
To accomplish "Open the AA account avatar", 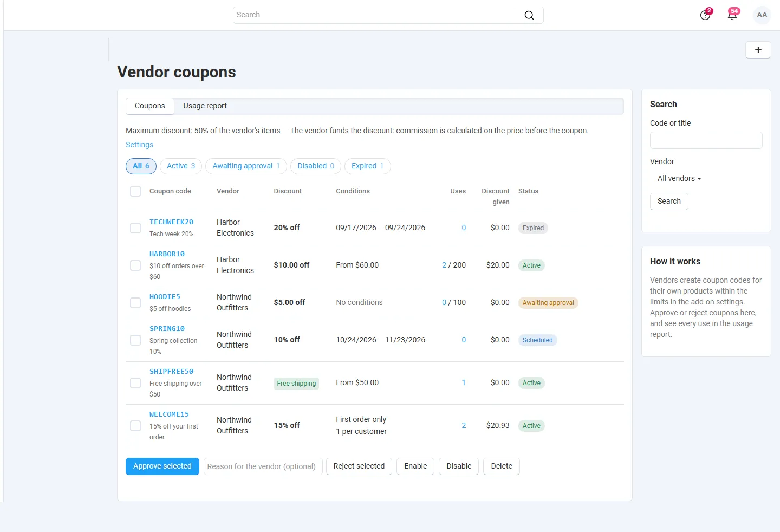I will pyautogui.click(x=762, y=15).
